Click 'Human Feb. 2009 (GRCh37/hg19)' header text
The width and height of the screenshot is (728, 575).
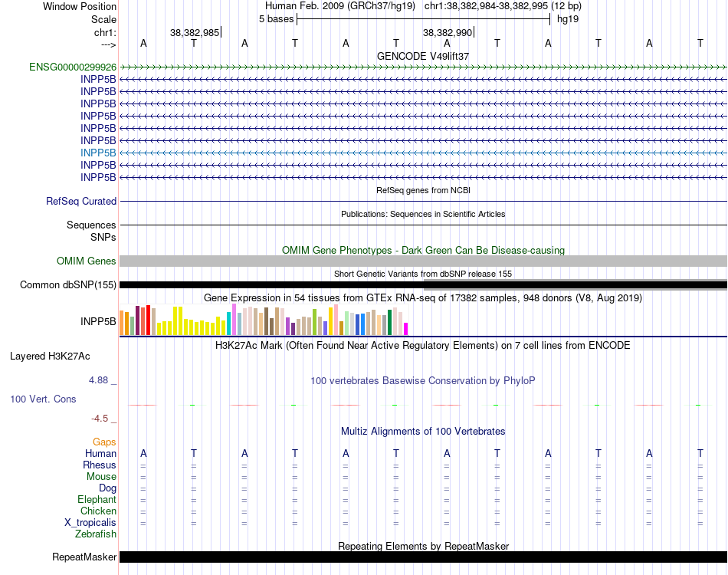click(x=342, y=6)
